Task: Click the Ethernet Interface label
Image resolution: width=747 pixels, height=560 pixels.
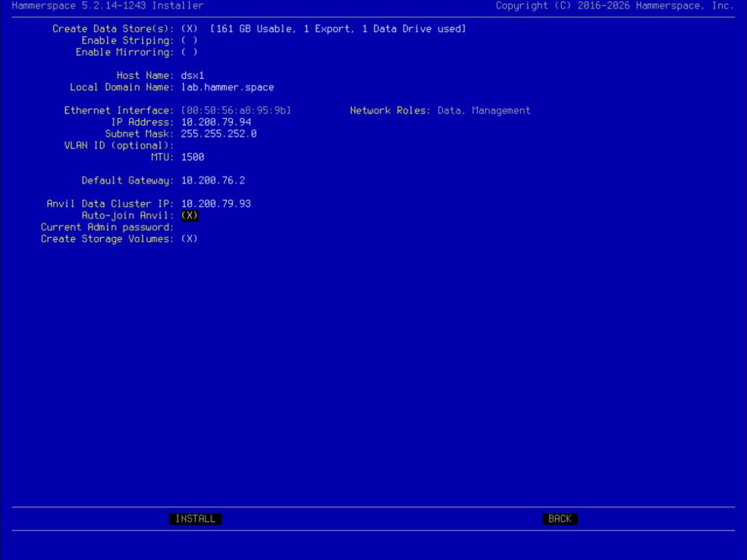Action: point(119,111)
